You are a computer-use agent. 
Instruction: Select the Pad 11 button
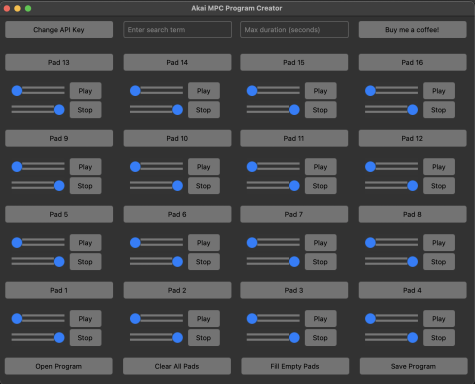[x=294, y=138]
